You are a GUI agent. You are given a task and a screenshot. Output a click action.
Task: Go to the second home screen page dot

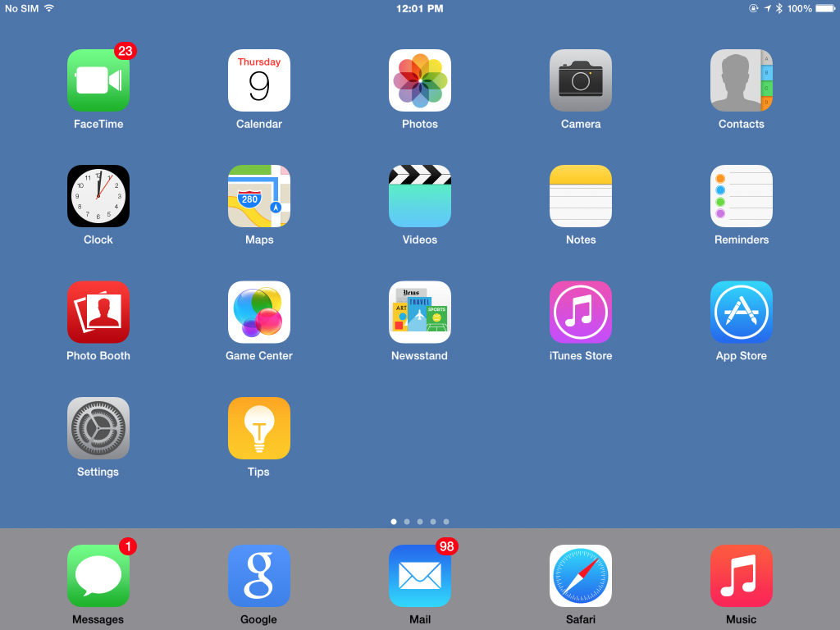coord(407,521)
